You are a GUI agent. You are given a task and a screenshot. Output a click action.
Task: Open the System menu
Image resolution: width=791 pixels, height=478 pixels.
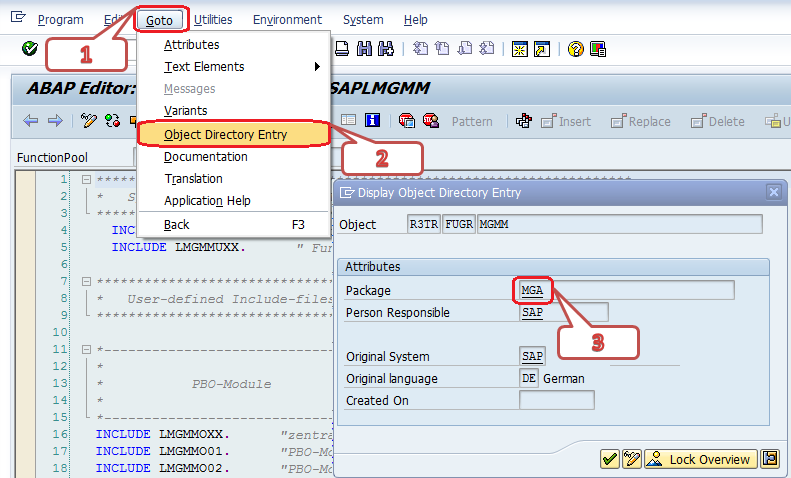[363, 20]
